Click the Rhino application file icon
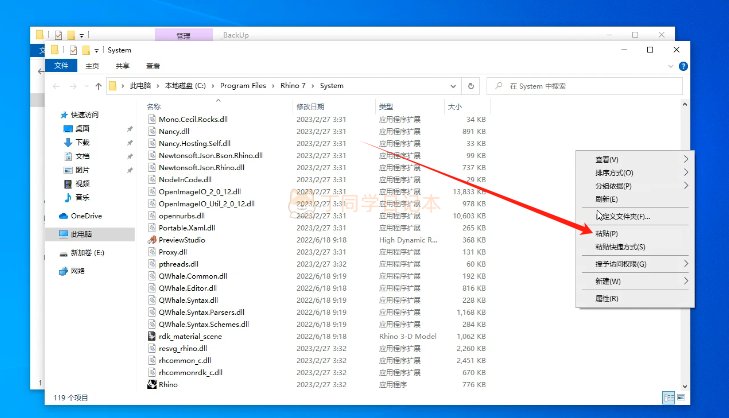729x418 pixels. 151,383
